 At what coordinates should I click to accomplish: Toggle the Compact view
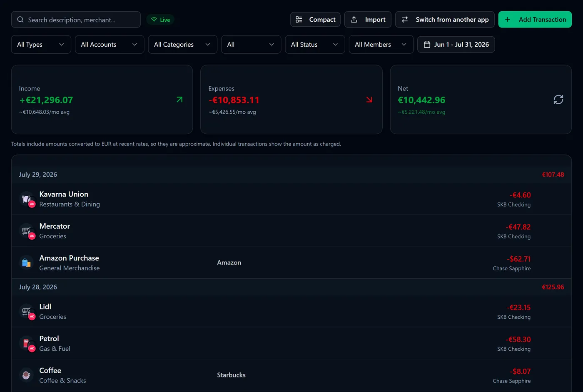315,20
